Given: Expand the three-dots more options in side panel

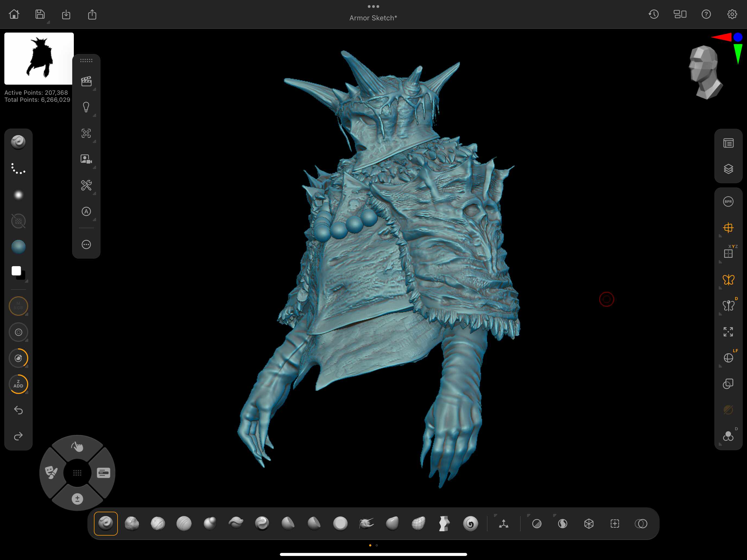Looking at the screenshot, I should pyautogui.click(x=86, y=244).
